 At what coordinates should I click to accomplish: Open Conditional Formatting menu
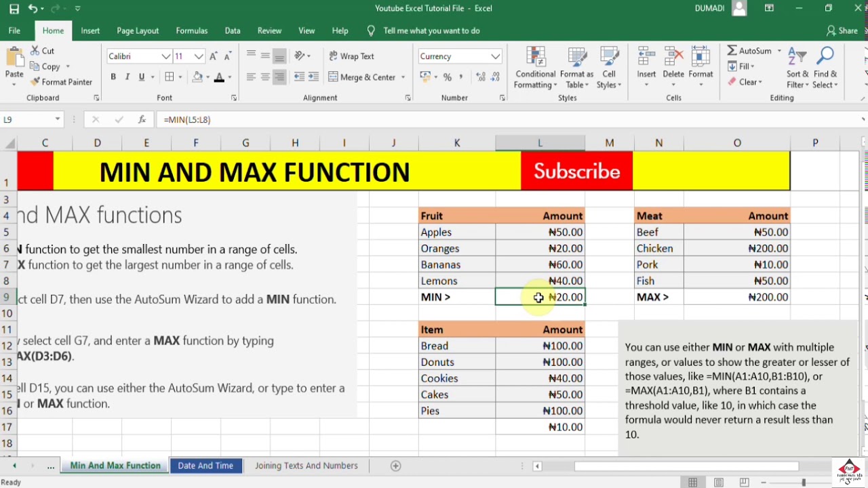(x=535, y=66)
